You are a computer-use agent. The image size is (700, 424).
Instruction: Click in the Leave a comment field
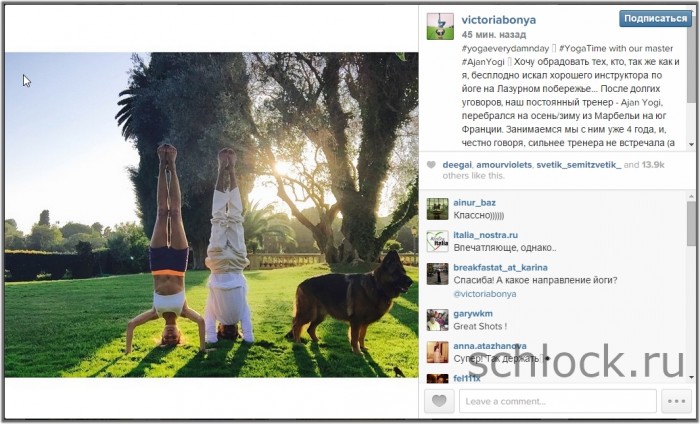[x=558, y=401]
